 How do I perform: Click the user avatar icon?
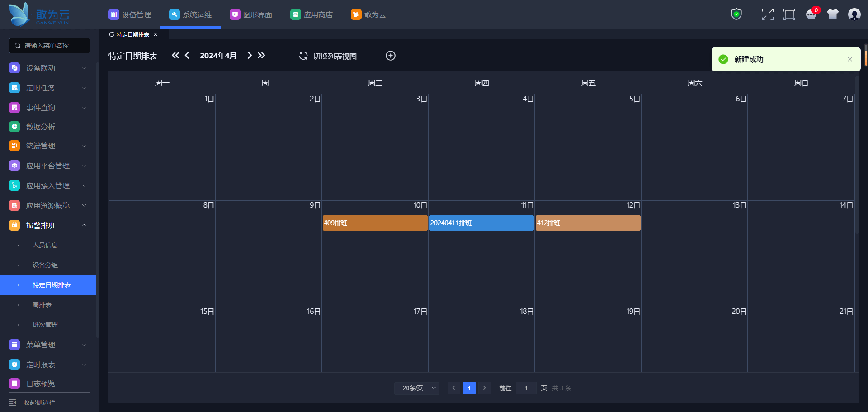coord(854,14)
